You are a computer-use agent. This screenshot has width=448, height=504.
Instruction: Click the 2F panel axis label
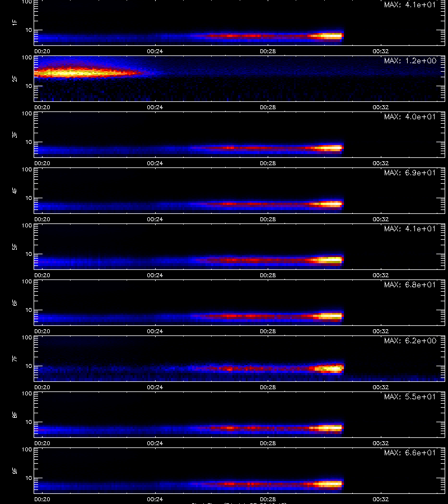pyautogui.click(x=15, y=78)
